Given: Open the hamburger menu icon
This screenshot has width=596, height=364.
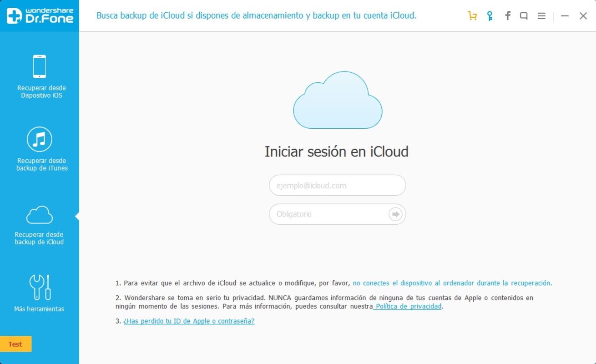Looking at the screenshot, I should [x=541, y=16].
